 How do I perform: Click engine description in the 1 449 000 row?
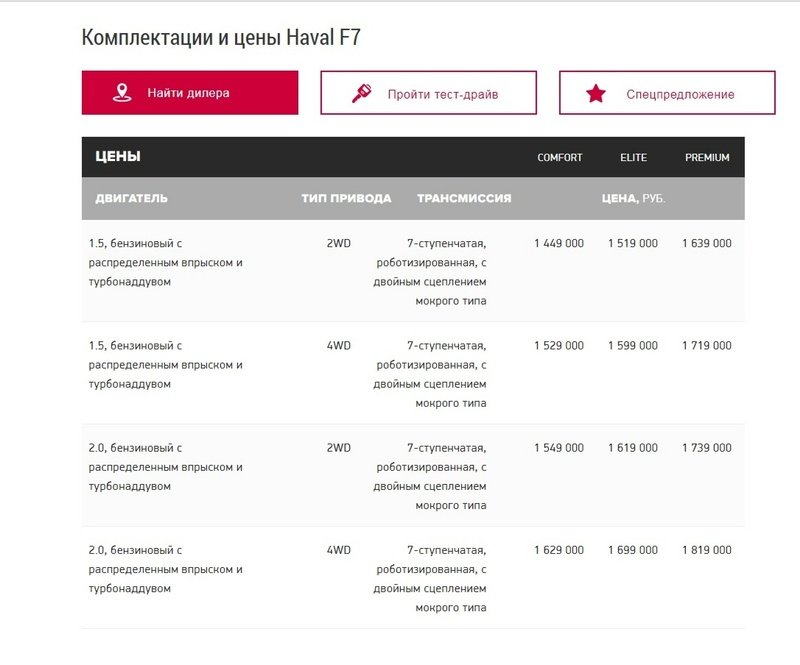tap(165, 262)
